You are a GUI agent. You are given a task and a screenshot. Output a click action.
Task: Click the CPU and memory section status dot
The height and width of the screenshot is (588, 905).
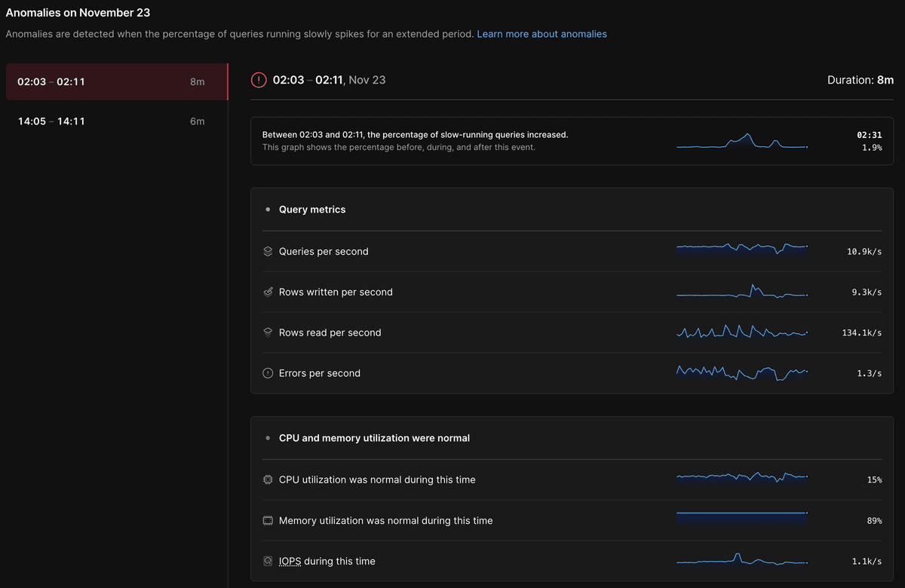tap(268, 437)
